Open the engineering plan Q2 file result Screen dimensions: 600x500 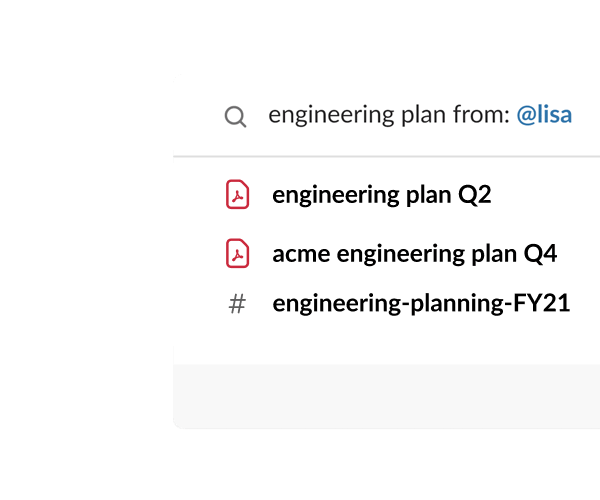[381, 194]
